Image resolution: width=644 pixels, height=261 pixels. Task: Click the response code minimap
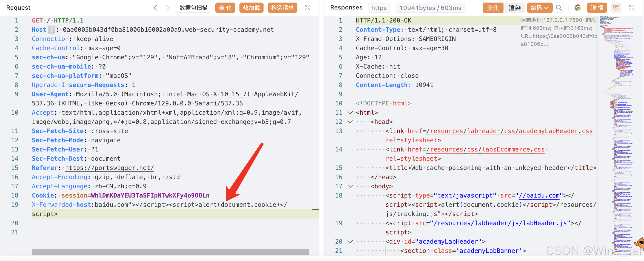(x=617, y=136)
